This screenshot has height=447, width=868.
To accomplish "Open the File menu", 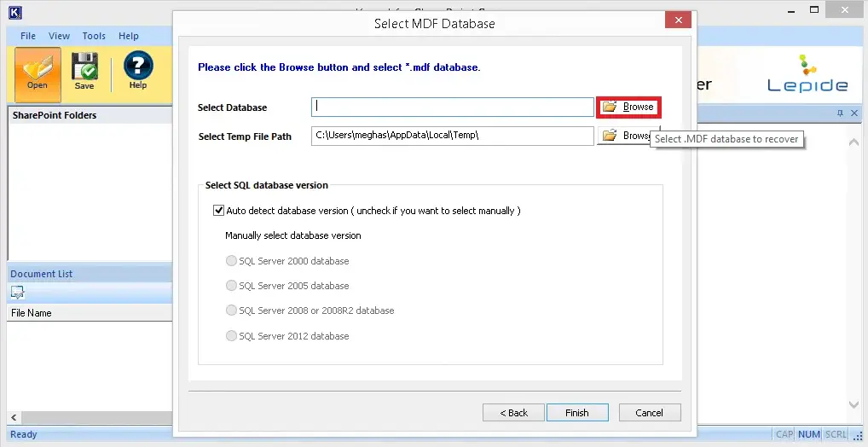I will tap(27, 36).
